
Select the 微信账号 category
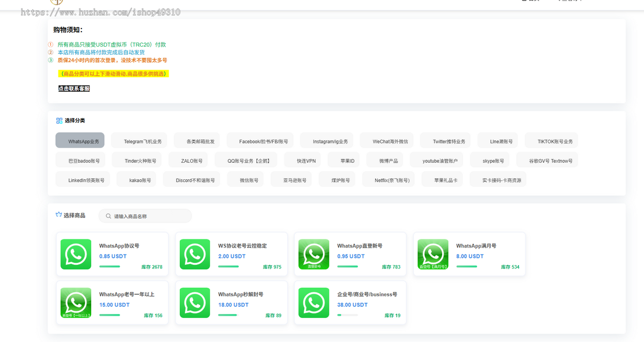[245, 179]
